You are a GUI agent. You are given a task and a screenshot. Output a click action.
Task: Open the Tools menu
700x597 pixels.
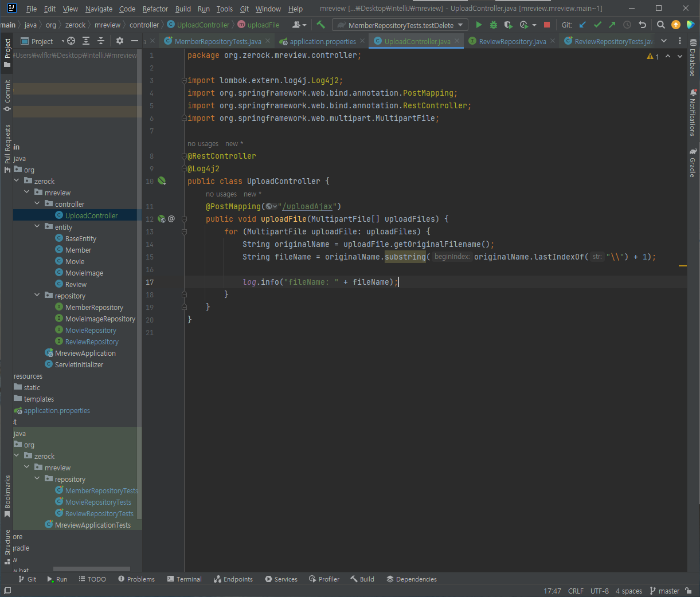[x=225, y=9]
